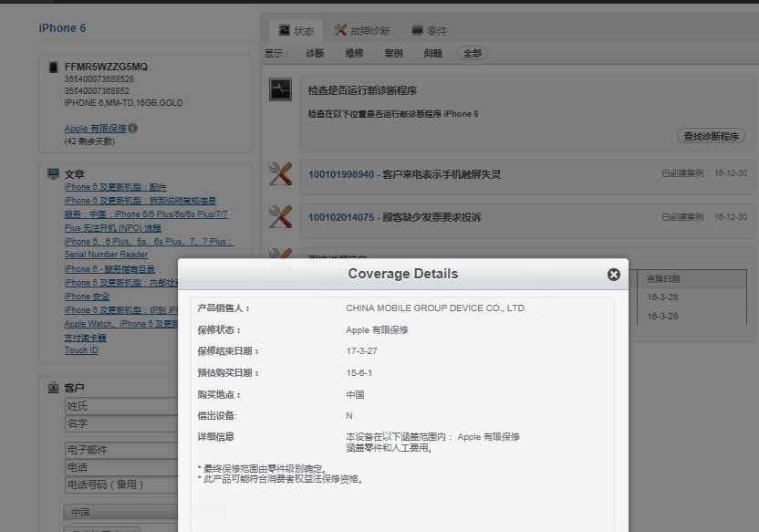Viewport: 759px width, 532px height.
Task: Click the 借出设备 value N
Action: point(349,416)
